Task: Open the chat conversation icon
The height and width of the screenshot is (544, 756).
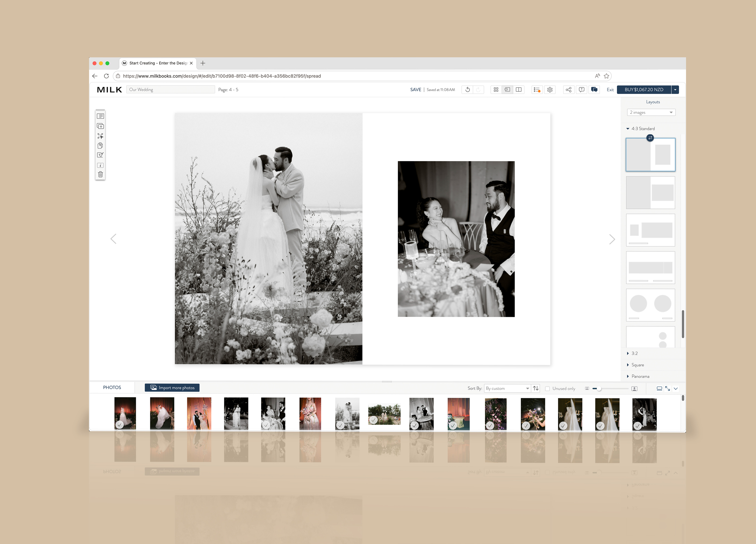Action: 594,90
